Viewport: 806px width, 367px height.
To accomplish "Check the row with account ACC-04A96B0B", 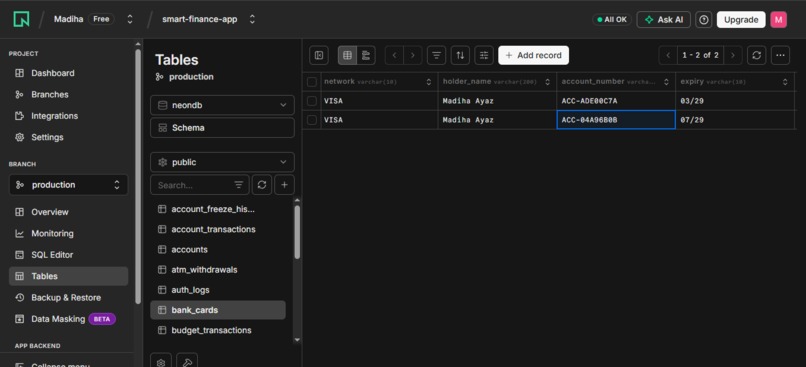I will click(x=312, y=120).
